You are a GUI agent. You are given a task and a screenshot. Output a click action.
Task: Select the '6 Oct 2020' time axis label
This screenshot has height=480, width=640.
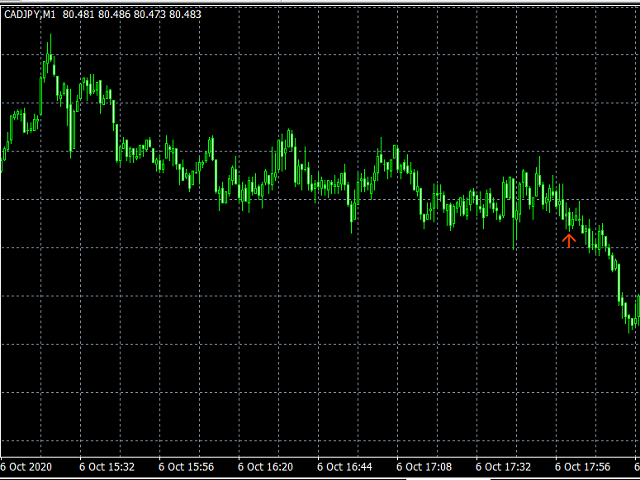[x=26, y=467]
